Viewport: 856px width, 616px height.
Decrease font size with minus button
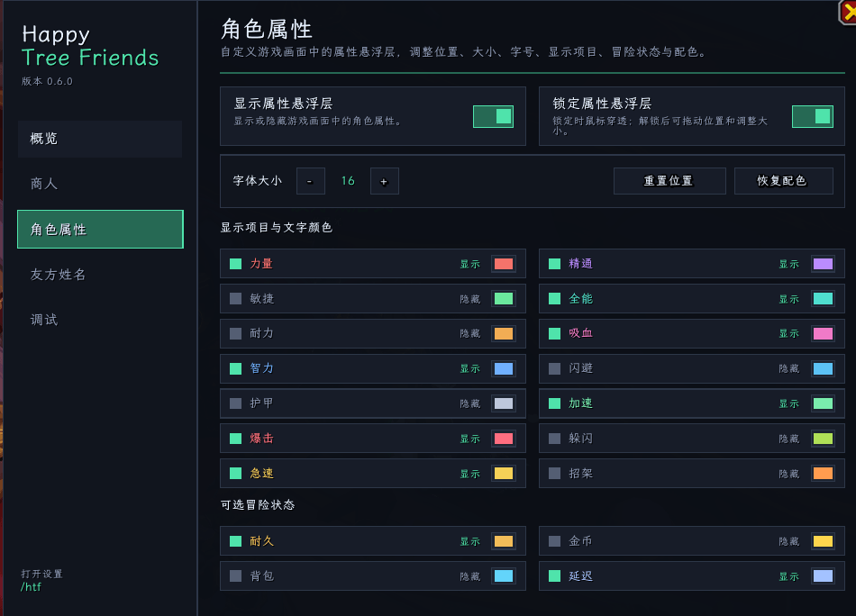click(310, 181)
